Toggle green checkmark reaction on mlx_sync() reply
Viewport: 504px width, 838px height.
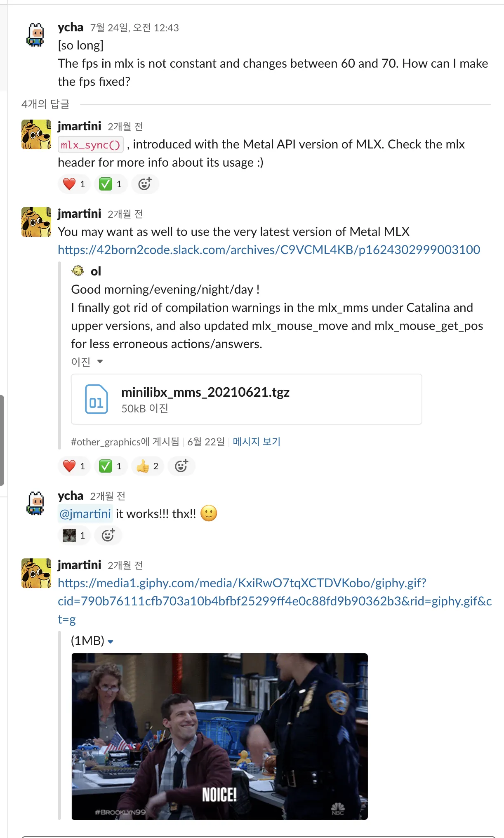pyautogui.click(x=111, y=184)
